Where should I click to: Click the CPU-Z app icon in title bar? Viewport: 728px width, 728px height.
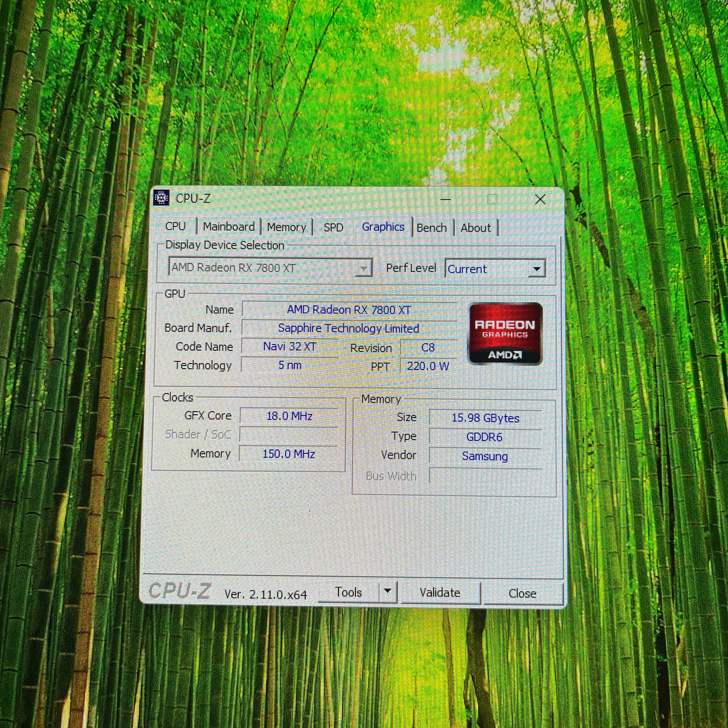click(x=161, y=198)
